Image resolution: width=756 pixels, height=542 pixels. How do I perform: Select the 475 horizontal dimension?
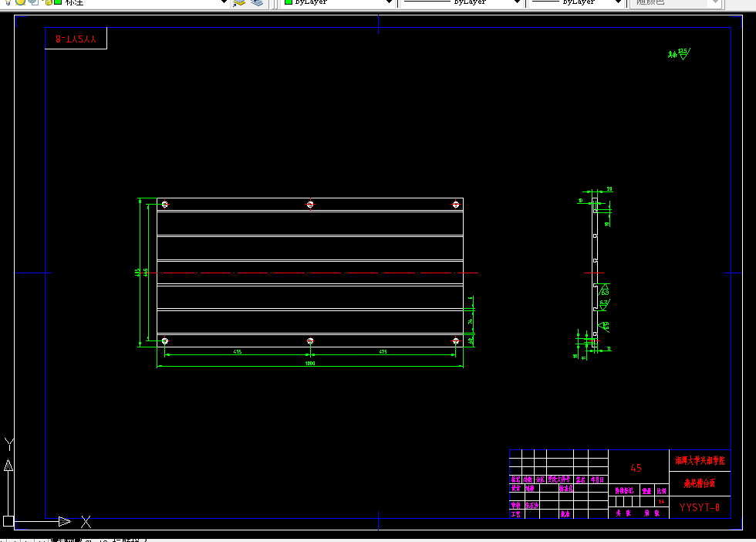(383, 352)
